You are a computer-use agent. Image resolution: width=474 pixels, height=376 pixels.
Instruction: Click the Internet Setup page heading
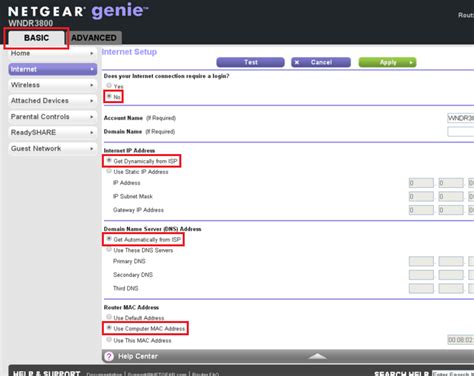129,52
